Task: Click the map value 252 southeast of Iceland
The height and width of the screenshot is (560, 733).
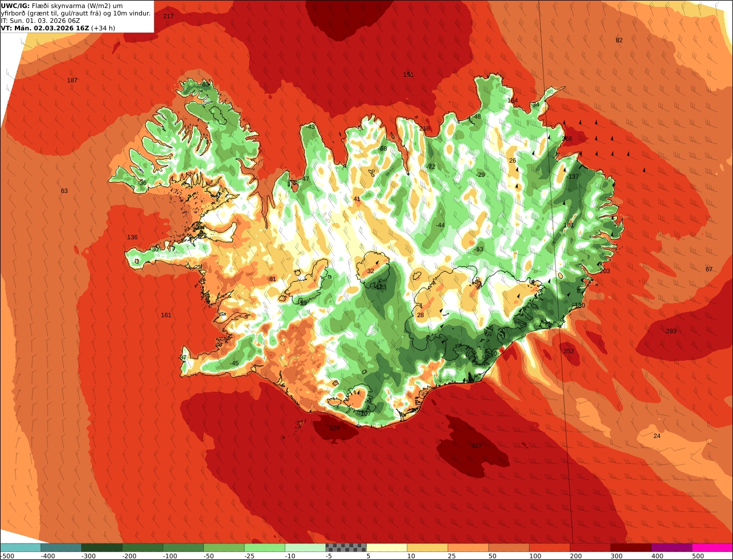Action: pos(569,351)
